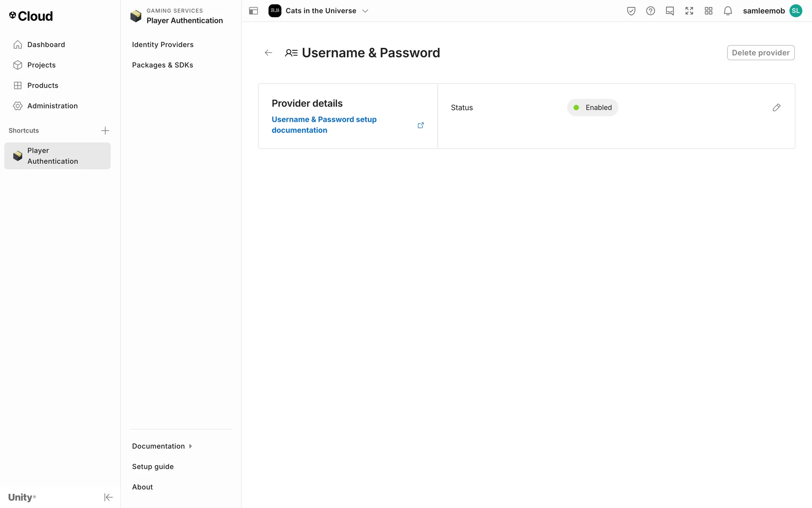Viewport: 812px width, 508px height.
Task: Expand the Documentation submenu
Action: click(162, 446)
